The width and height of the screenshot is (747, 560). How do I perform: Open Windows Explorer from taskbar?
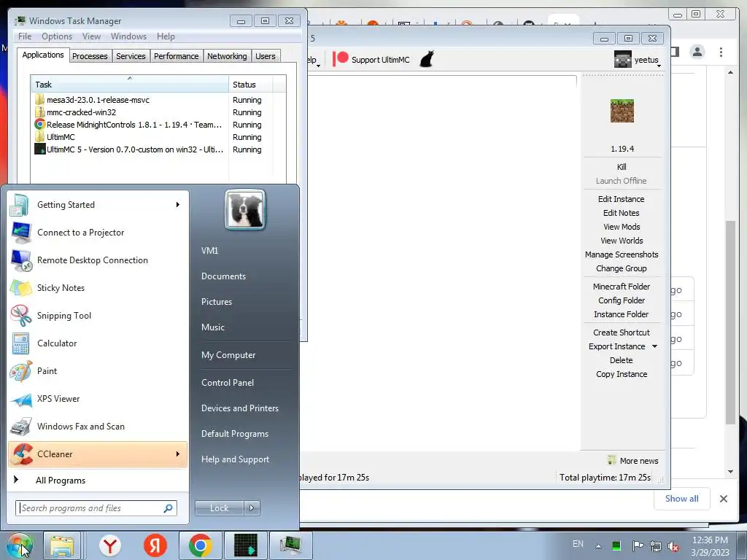(x=62, y=545)
